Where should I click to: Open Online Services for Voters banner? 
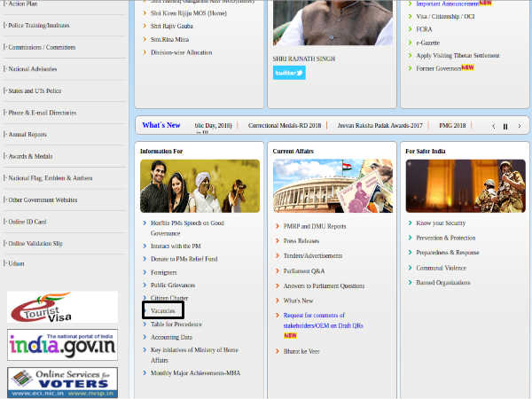pyautogui.click(x=62, y=383)
